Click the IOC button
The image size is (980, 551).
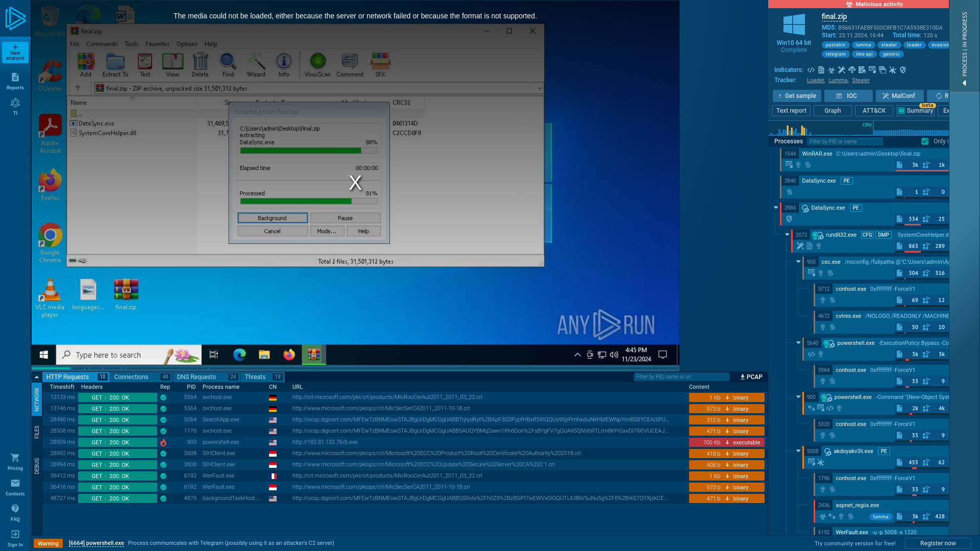pyautogui.click(x=848, y=96)
